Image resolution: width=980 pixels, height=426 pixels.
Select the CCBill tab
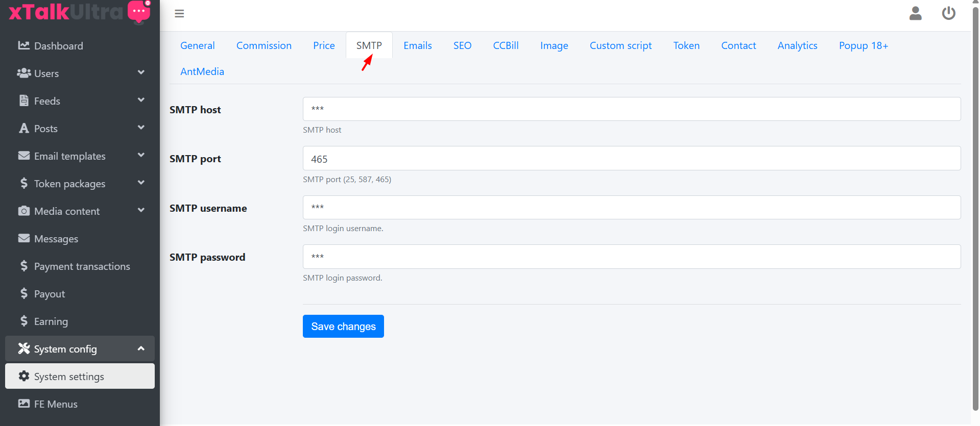506,45
